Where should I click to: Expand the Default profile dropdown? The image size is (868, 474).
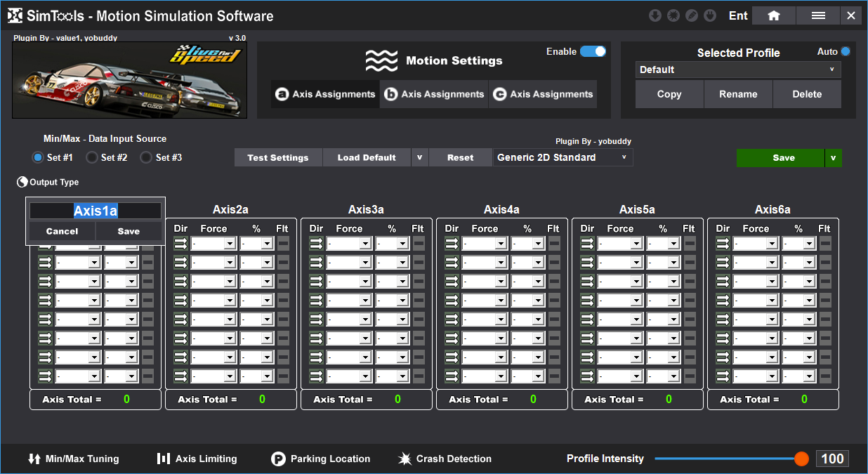737,70
